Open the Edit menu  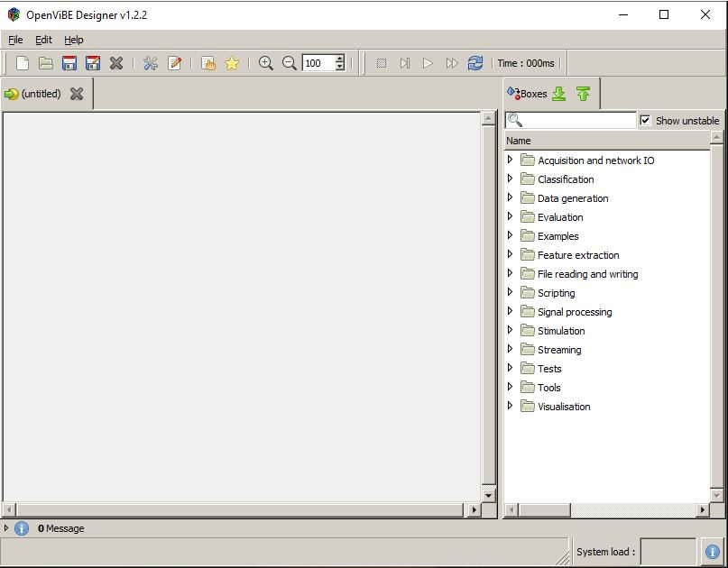[x=43, y=40]
